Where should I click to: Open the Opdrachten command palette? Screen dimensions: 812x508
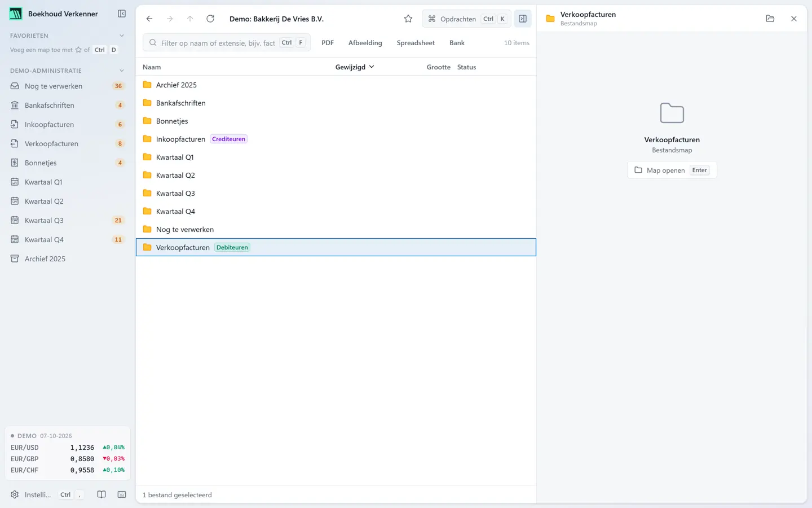[466, 19]
